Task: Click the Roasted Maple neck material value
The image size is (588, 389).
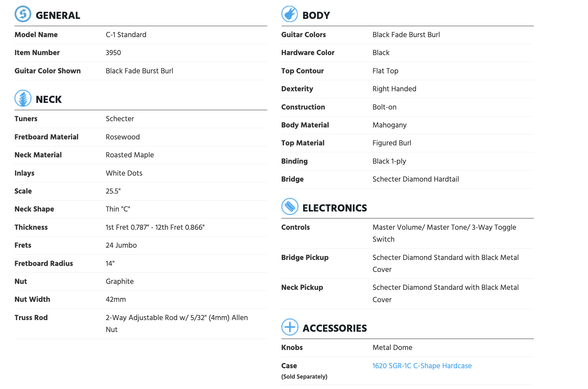Action: tap(130, 155)
